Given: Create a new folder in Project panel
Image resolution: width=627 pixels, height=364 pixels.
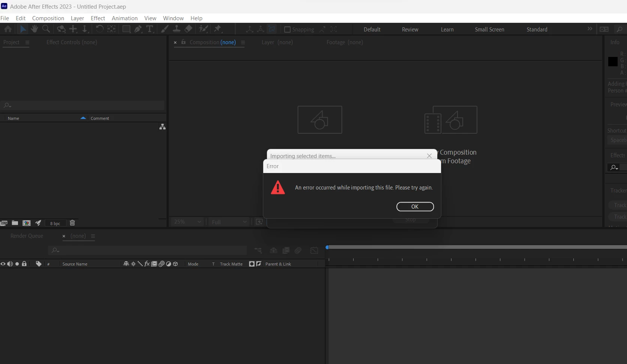Looking at the screenshot, I should coord(15,223).
